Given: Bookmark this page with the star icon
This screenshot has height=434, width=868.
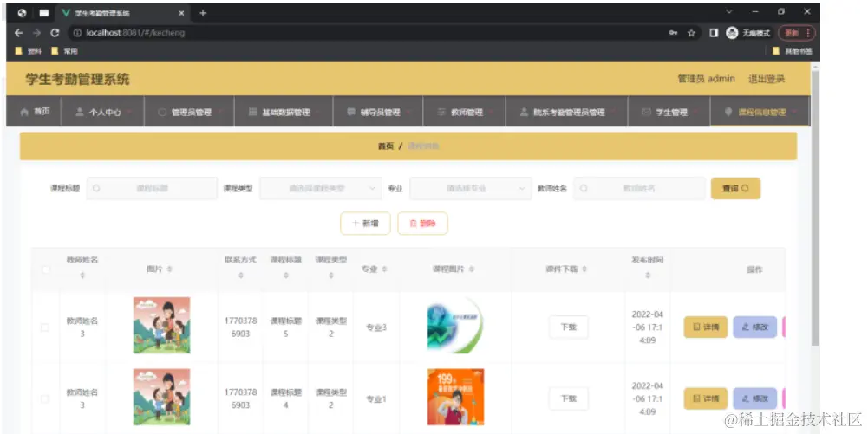Looking at the screenshot, I should tap(691, 33).
